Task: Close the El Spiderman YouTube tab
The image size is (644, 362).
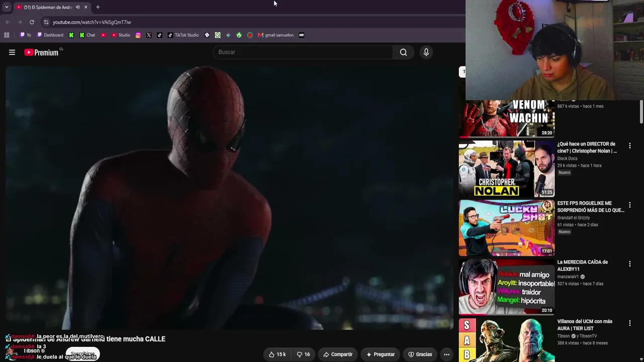Action: click(86, 7)
